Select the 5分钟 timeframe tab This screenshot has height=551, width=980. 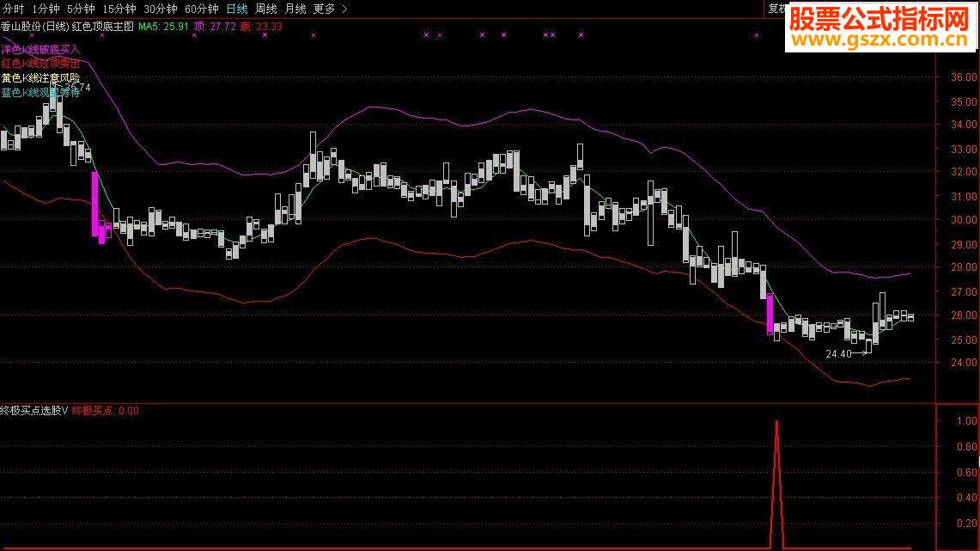click(x=81, y=9)
